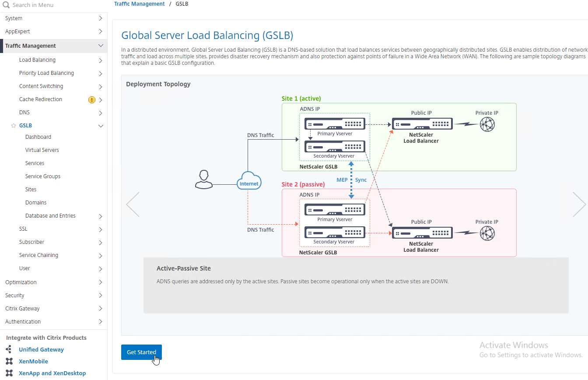The image size is (588, 380).
Task: Expand the User submenu arrow
Action: pos(101,269)
